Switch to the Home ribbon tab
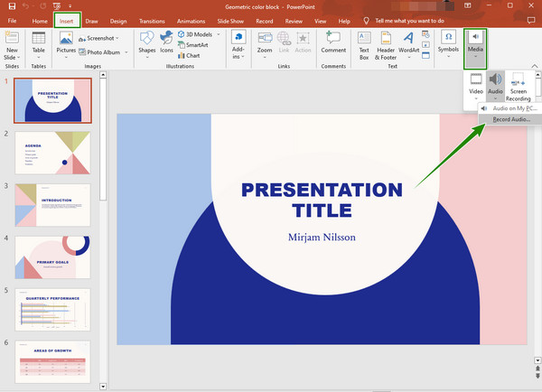Image resolution: width=542 pixels, height=392 pixels. pyautogui.click(x=40, y=21)
